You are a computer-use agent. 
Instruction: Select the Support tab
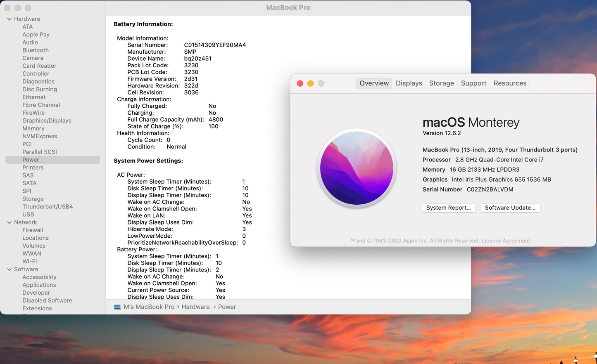473,83
